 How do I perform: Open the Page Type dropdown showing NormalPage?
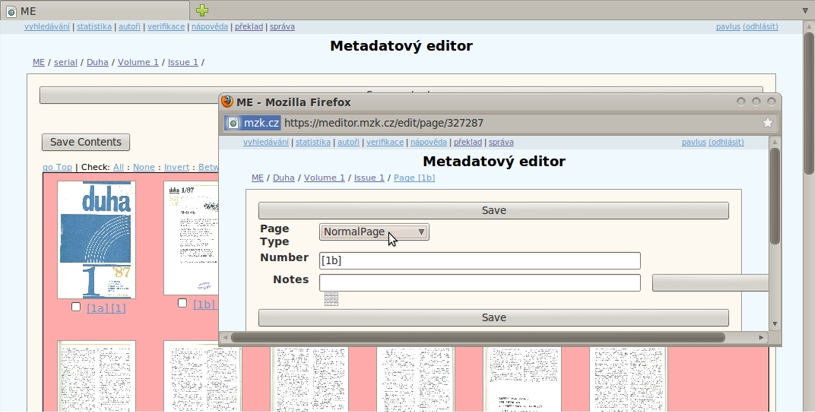[x=374, y=232]
